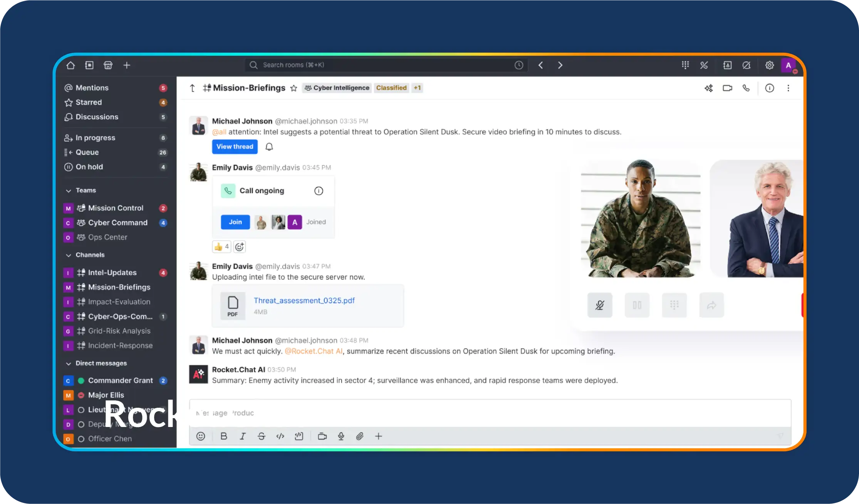Collapse the Teams section

(x=69, y=191)
